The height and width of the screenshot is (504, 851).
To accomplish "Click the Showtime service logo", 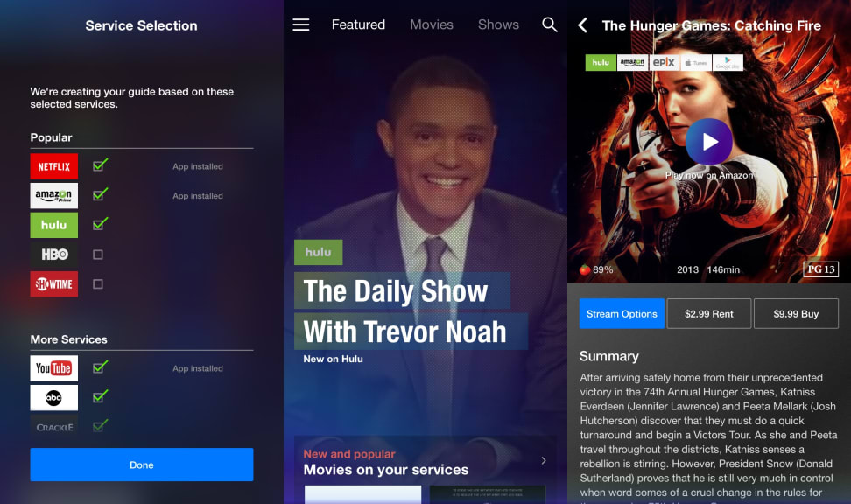I will pos(53,283).
